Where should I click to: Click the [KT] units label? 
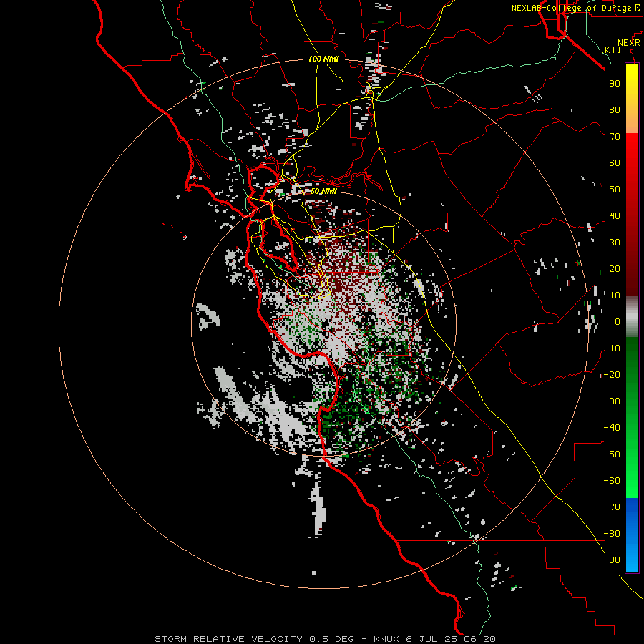click(x=611, y=49)
